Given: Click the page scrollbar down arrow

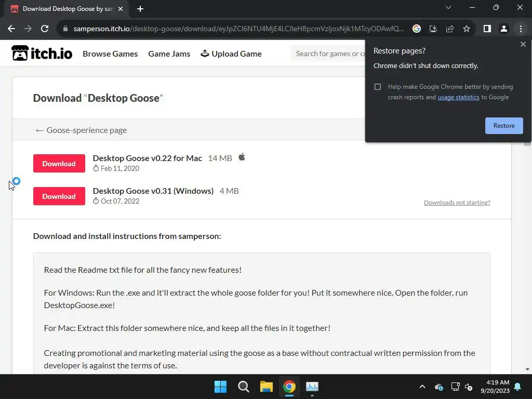Looking at the screenshot, I should (x=527, y=369).
